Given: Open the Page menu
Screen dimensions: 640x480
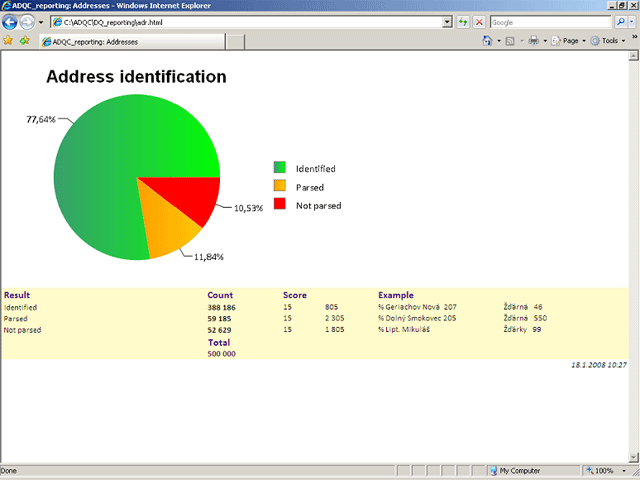Looking at the screenshot, I should click(568, 41).
